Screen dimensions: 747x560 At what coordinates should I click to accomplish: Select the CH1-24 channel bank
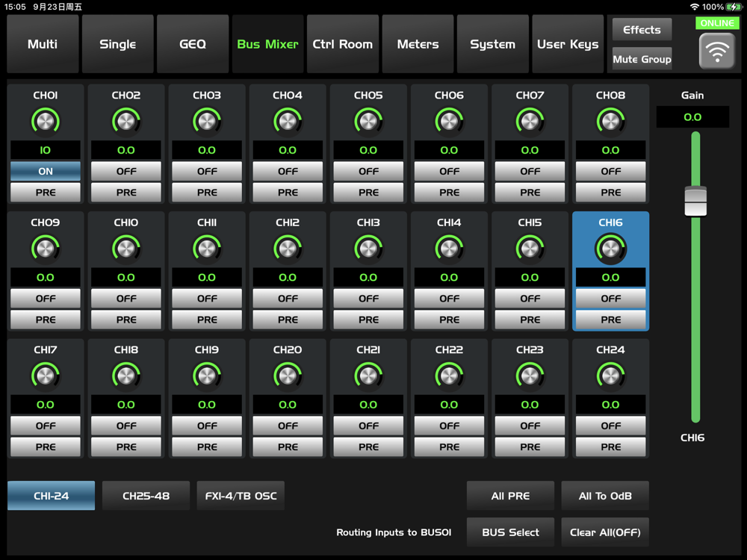[51, 496]
